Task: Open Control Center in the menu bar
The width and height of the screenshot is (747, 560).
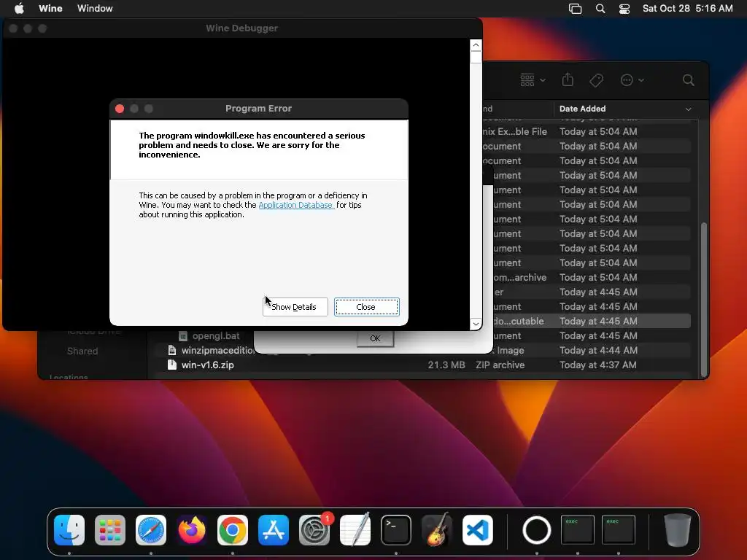Action: pos(624,9)
